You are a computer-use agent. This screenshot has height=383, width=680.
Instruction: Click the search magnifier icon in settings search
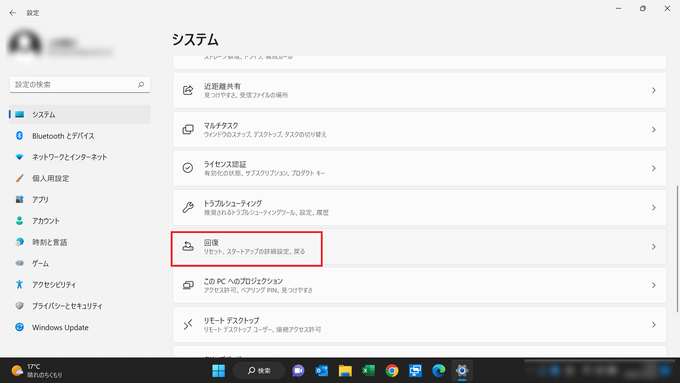tap(141, 85)
